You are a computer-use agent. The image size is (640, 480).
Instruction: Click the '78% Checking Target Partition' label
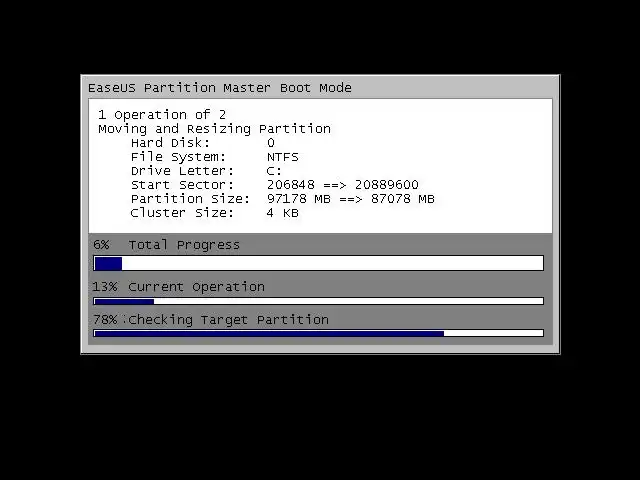coord(211,320)
